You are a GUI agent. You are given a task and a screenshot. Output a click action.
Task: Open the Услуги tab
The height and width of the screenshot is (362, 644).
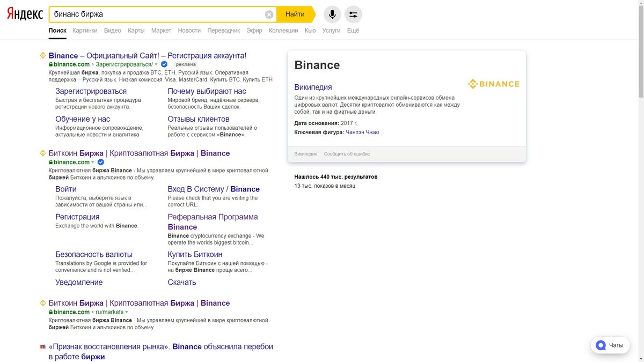click(x=331, y=31)
